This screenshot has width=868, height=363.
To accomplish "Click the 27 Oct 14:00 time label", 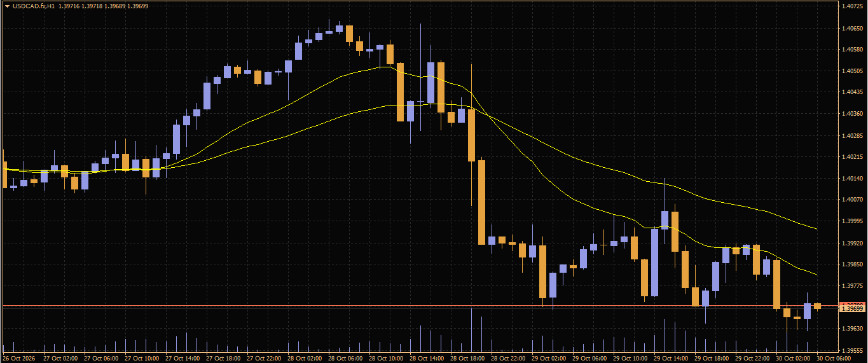I will pos(183,359).
